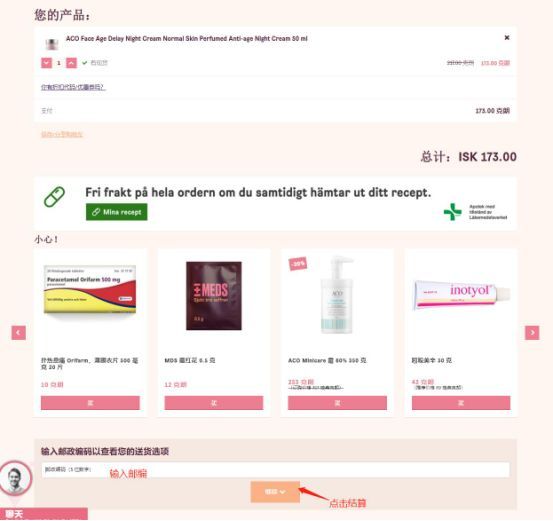Click the green pill icon
The width and height of the screenshot is (553, 521).
54,197
